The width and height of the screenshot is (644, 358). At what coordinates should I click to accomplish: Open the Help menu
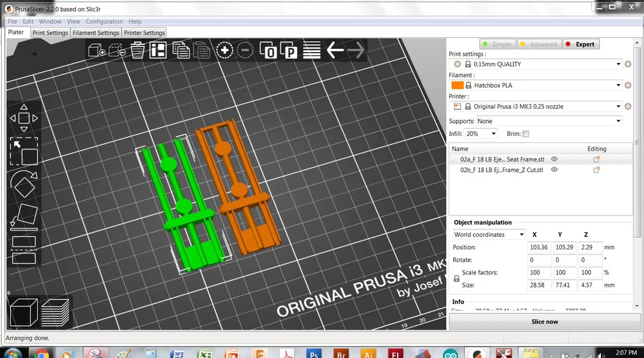[x=135, y=21]
